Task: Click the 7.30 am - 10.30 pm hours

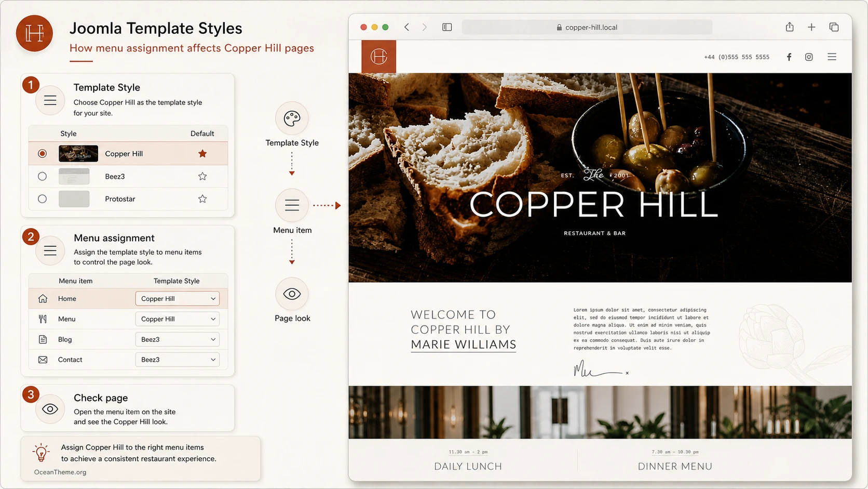Action: (675, 452)
